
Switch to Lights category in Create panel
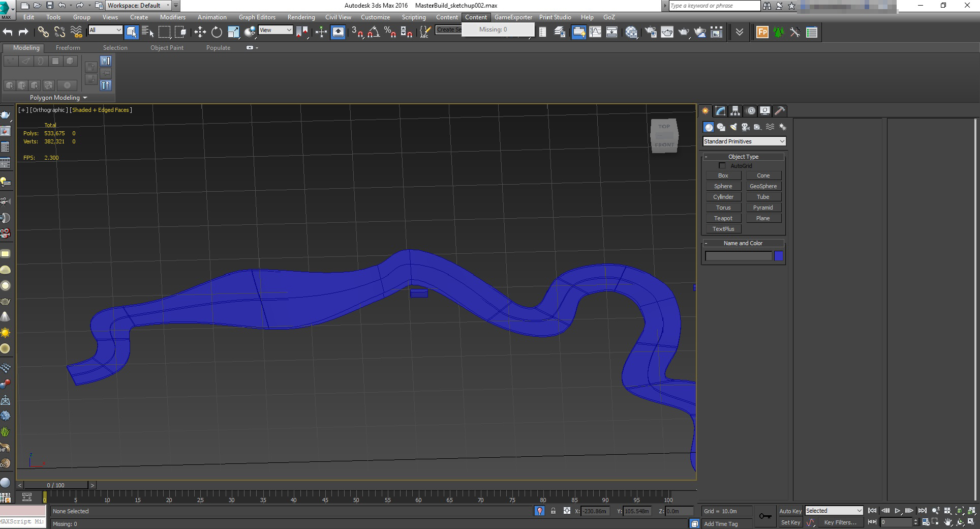point(733,127)
